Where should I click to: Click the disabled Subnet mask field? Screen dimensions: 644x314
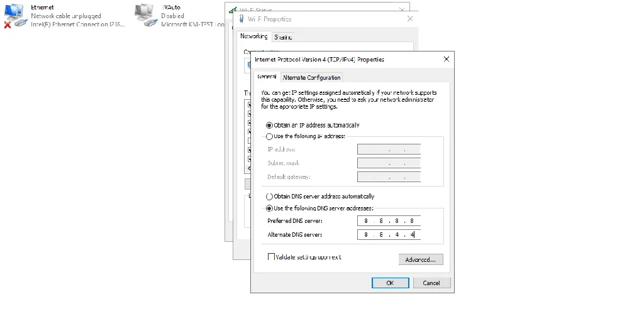tap(389, 163)
